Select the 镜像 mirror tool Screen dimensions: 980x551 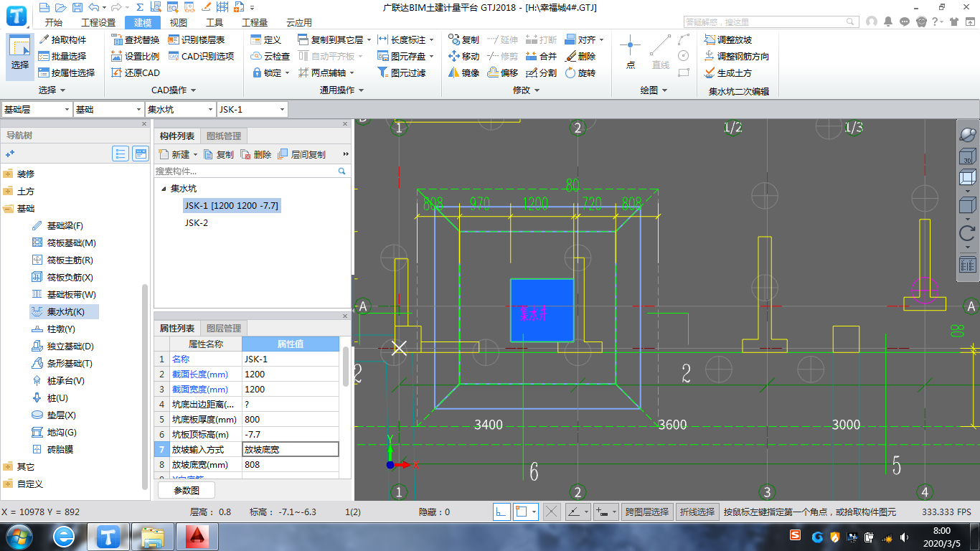point(463,72)
